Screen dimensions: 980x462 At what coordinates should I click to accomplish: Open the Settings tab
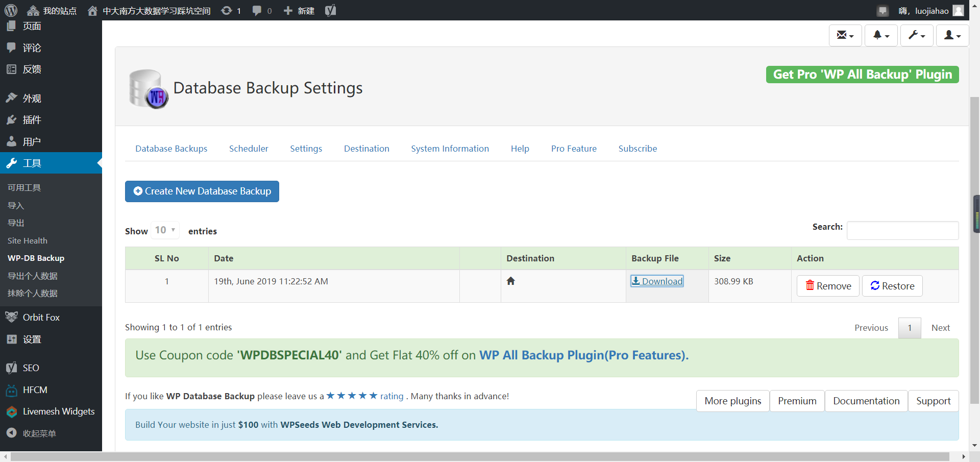306,149
